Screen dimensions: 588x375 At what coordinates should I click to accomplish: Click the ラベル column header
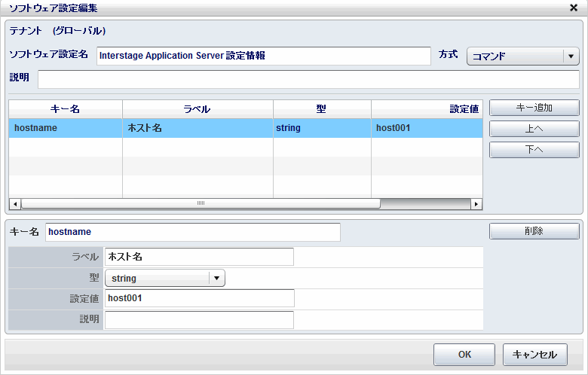click(x=198, y=109)
